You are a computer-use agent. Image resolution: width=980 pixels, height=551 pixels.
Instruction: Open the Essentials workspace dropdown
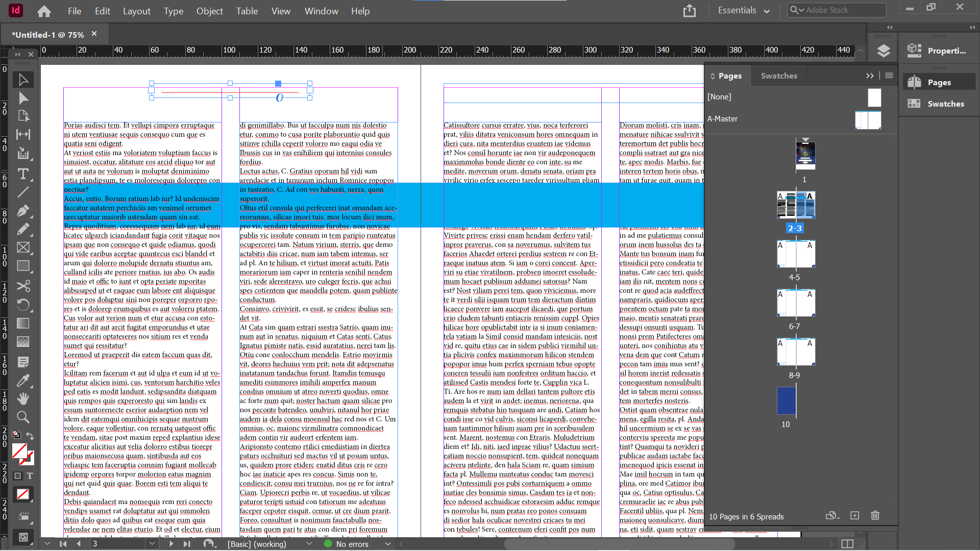point(744,10)
